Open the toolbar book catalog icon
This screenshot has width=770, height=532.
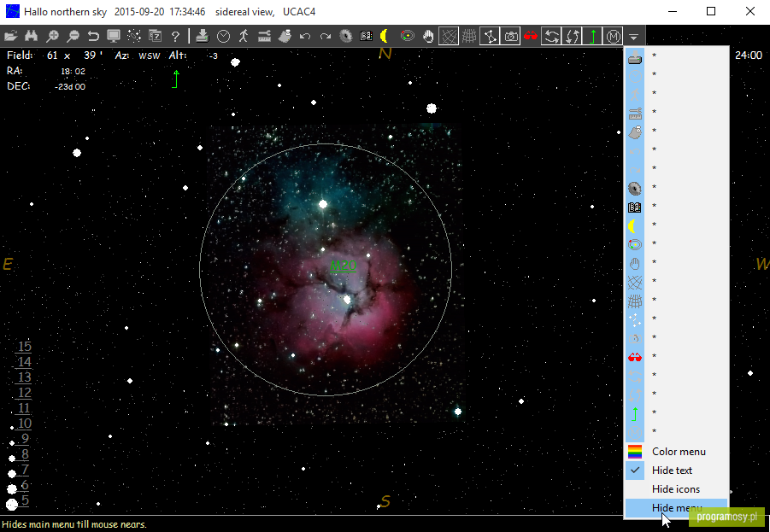367,36
